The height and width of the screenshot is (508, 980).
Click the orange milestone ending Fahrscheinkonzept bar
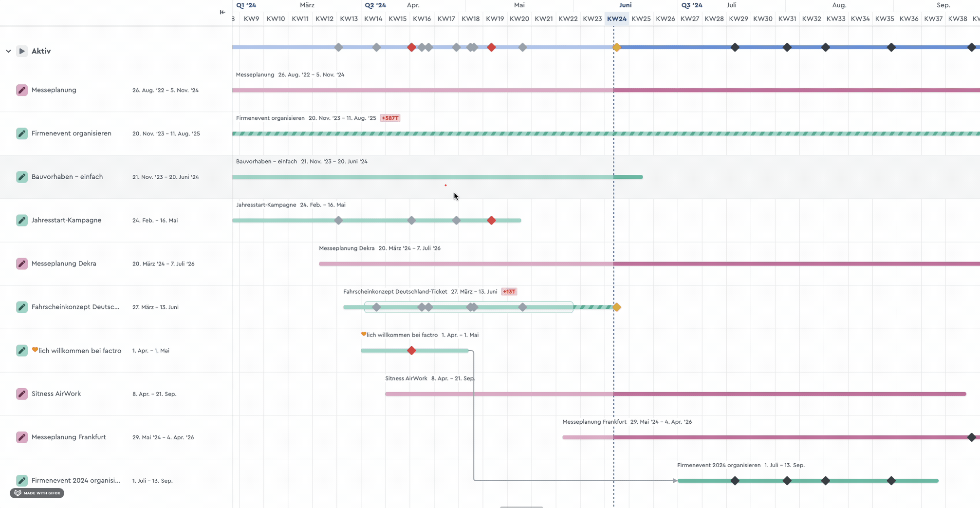[617, 307]
